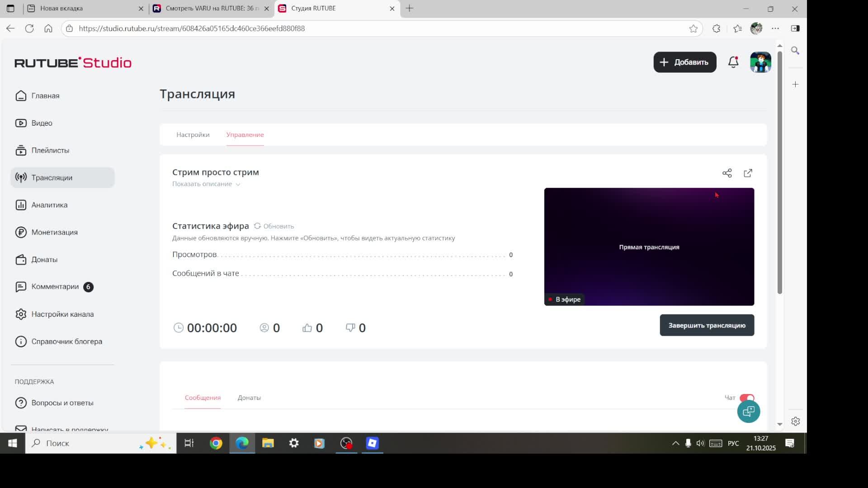Open the notifications bell
The width and height of the screenshot is (868, 488).
tap(733, 62)
